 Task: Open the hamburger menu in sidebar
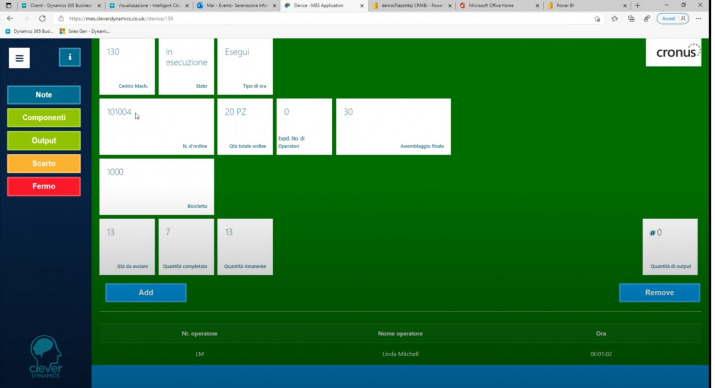19,58
